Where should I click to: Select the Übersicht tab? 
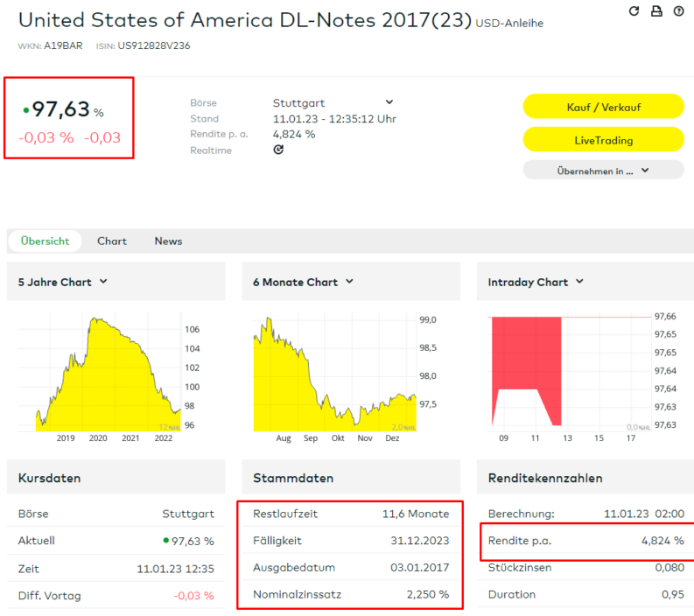(x=45, y=241)
